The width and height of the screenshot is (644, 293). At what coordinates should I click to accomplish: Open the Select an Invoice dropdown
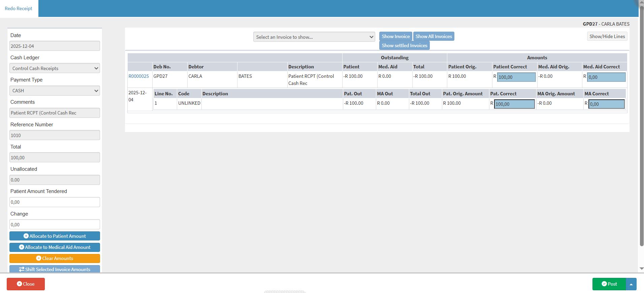[x=314, y=37]
